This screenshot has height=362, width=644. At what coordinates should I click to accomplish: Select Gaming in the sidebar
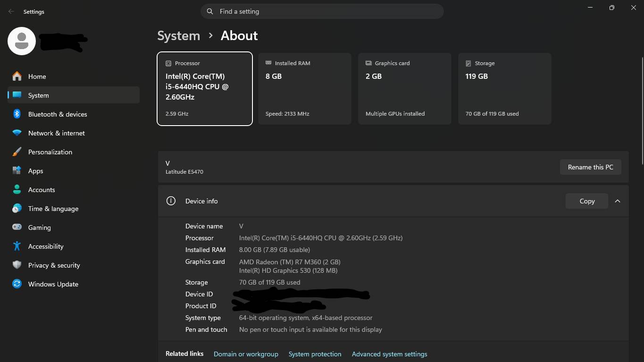[74, 227]
